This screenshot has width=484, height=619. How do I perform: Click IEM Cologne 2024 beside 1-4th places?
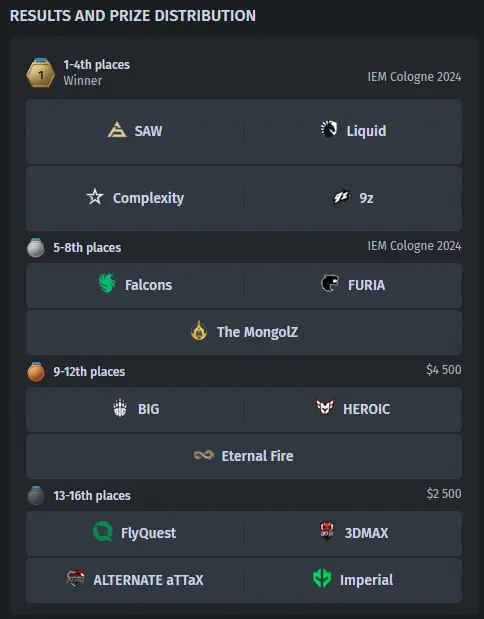click(x=414, y=77)
